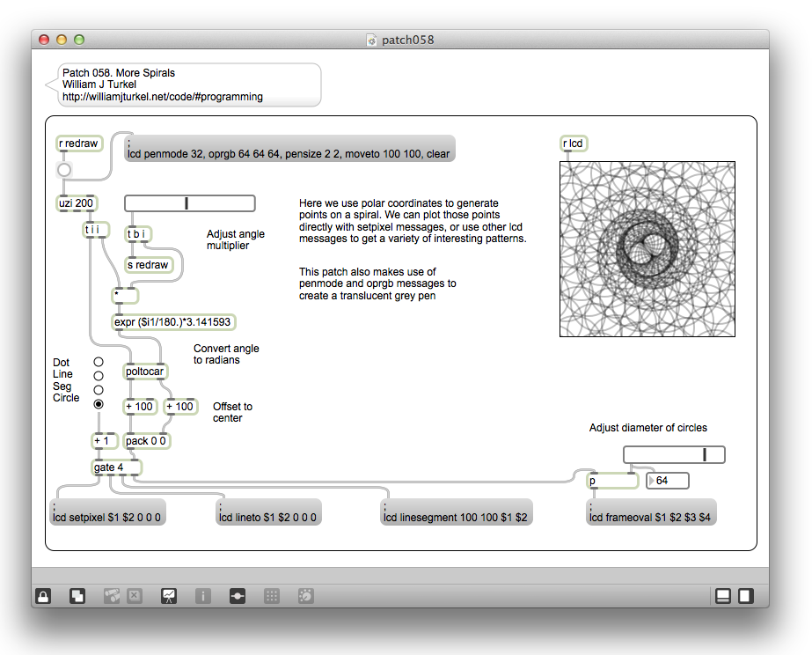Select the Line radio button
Image resolution: width=812 pixels, height=655 pixels.
(x=99, y=376)
